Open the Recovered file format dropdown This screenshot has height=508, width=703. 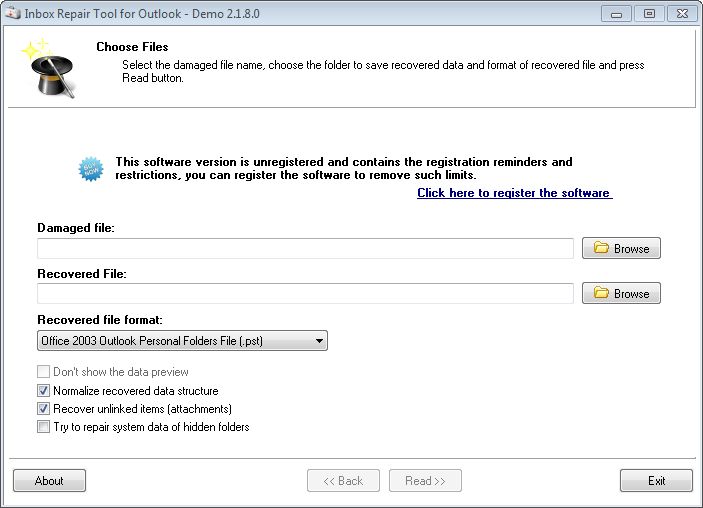click(x=182, y=341)
